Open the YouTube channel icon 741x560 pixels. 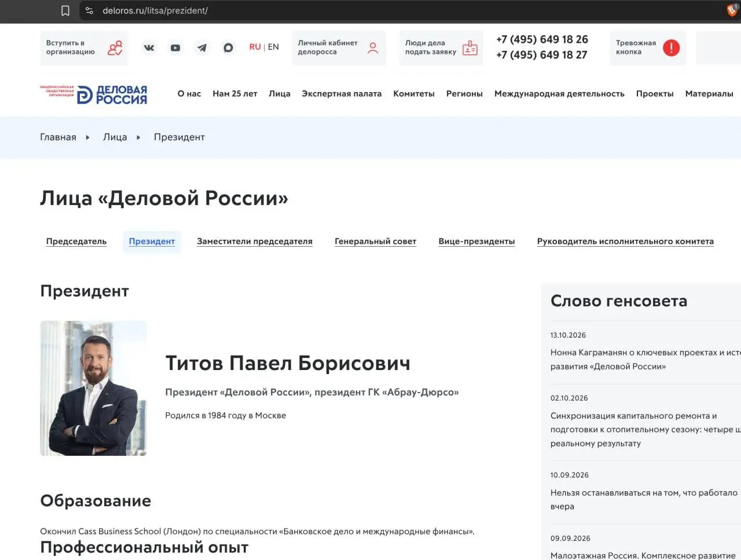coord(175,47)
